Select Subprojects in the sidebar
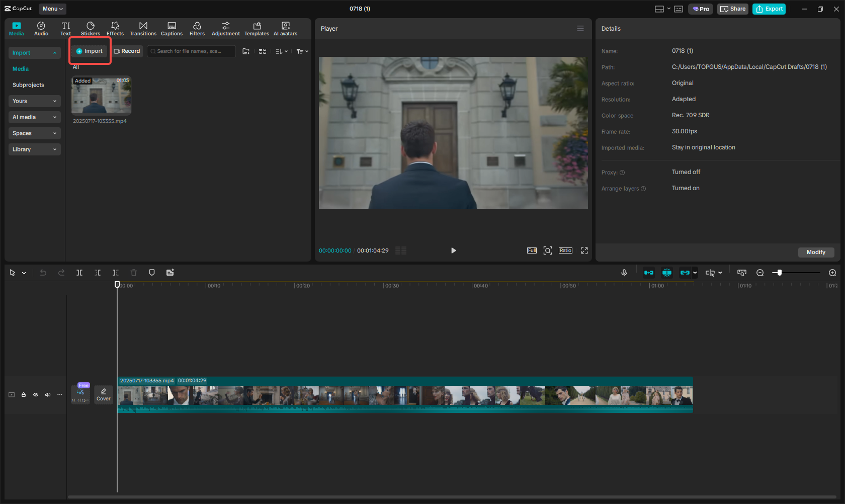 [x=28, y=85]
